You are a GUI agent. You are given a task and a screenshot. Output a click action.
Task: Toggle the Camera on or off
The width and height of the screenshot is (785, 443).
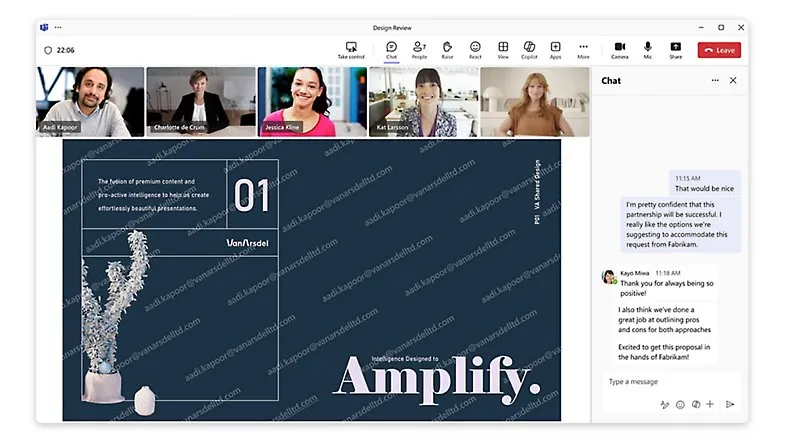click(x=619, y=49)
